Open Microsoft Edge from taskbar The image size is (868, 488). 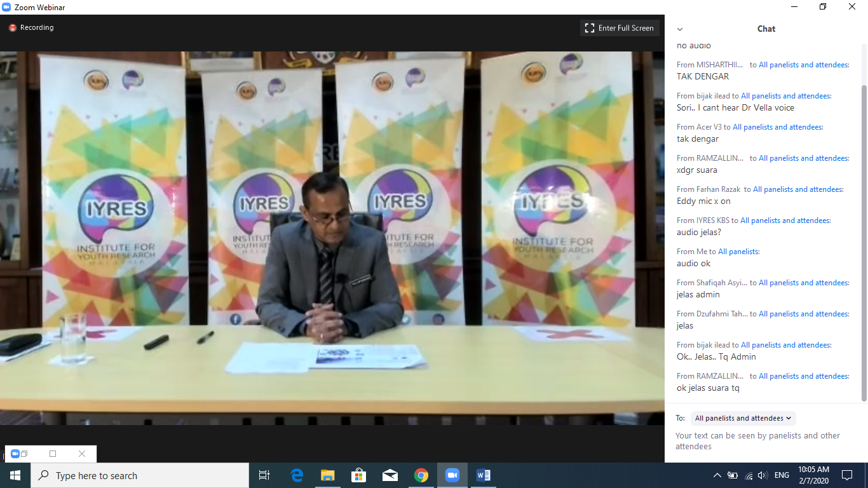(297, 475)
